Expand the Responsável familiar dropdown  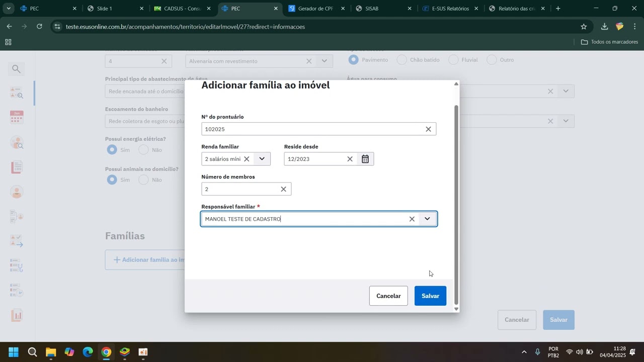(427, 219)
